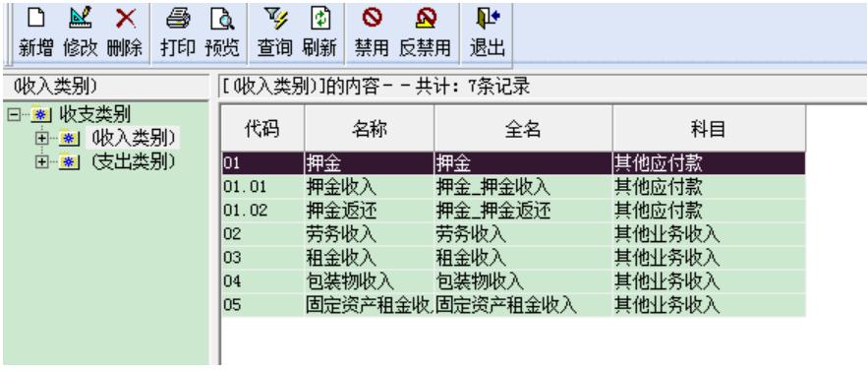Select the 01.01 code cell
Screen dimensions: 868x371
(262, 187)
